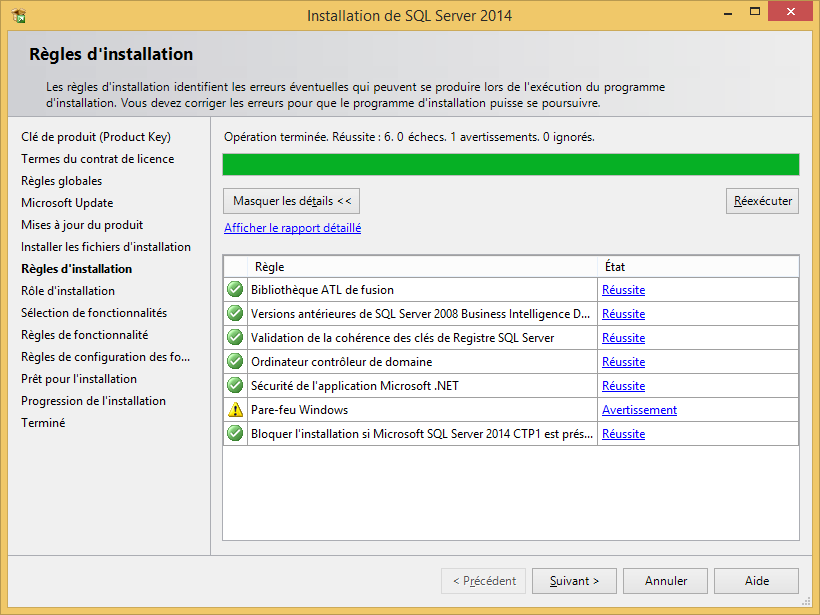Image resolution: width=820 pixels, height=615 pixels.
Task: Maximize the SQL Server 2014 installer window
Action: point(755,12)
